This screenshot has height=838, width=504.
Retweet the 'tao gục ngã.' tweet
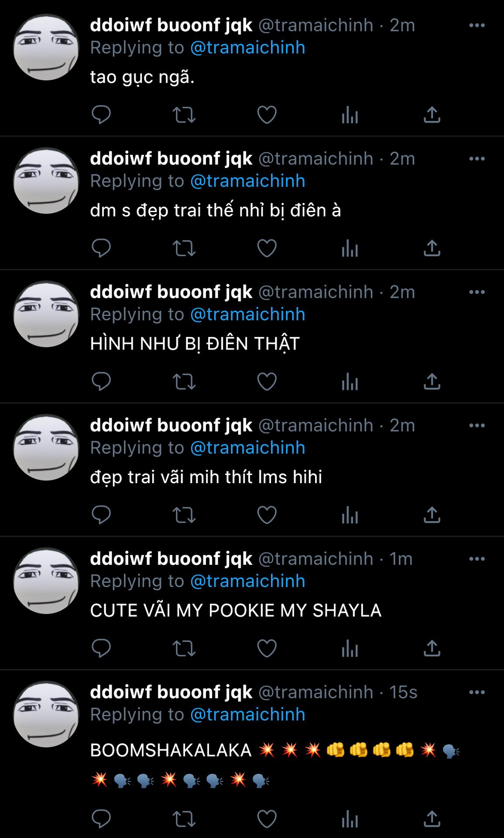click(184, 115)
